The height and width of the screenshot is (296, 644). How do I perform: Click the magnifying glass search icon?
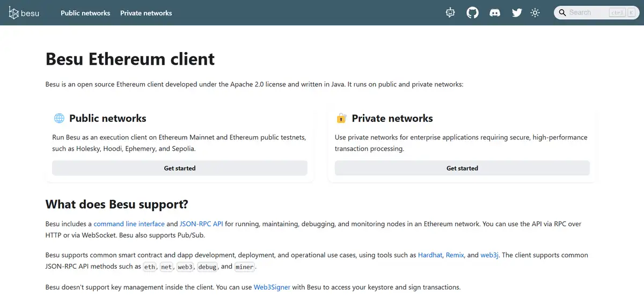562,13
